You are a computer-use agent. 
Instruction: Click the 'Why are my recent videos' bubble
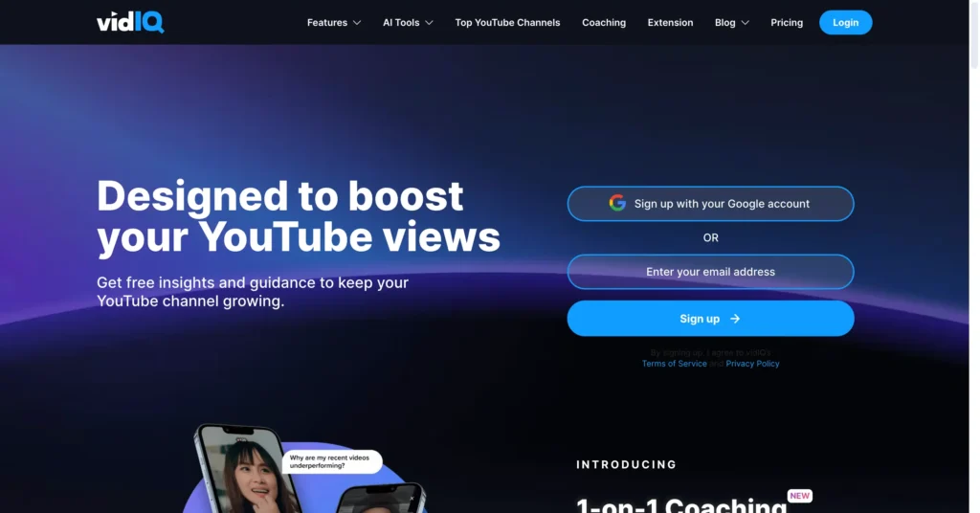coord(331,461)
